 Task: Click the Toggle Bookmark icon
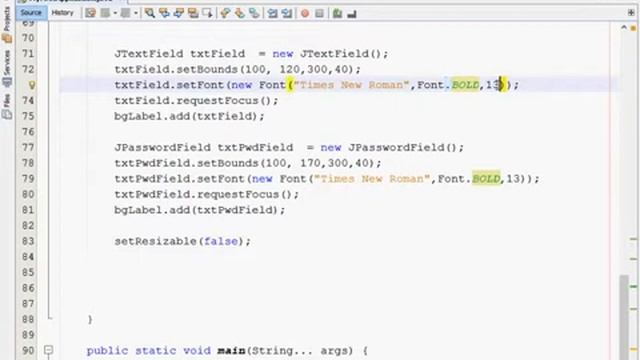254,13
